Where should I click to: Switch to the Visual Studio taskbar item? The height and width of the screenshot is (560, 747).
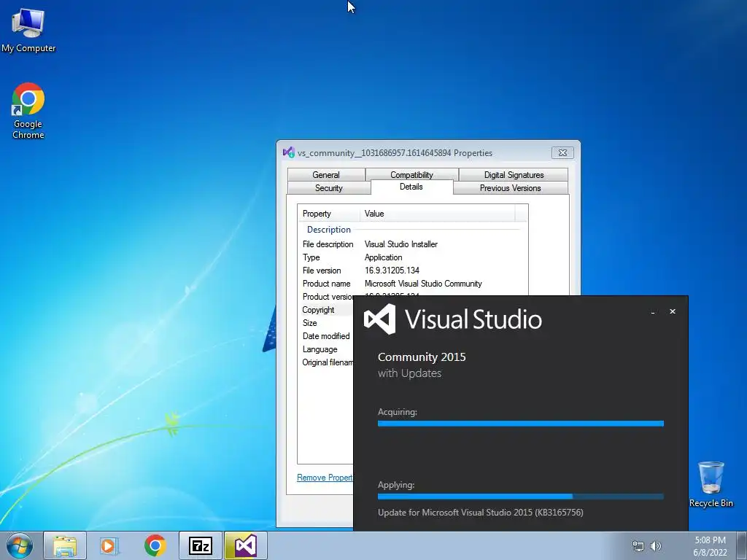[245, 545]
